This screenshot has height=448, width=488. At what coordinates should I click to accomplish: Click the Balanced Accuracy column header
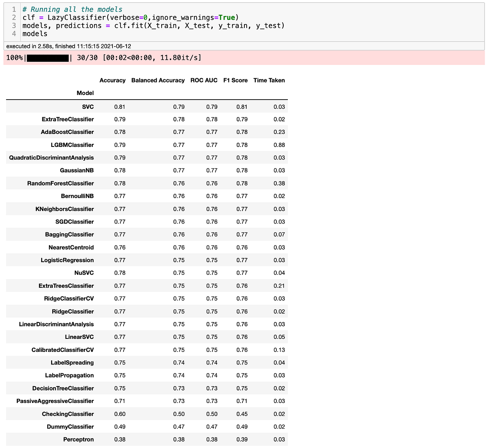[x=158, y=80]
